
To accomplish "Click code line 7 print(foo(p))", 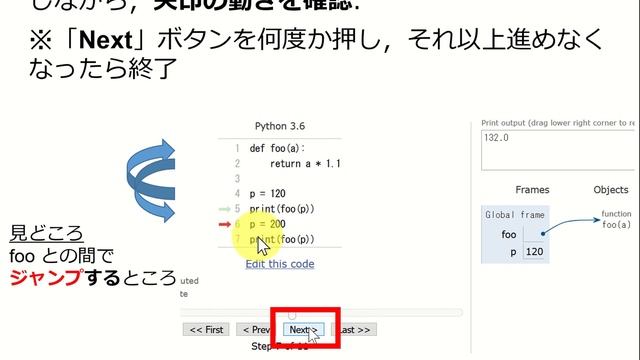I will click(x=282, y=239).
